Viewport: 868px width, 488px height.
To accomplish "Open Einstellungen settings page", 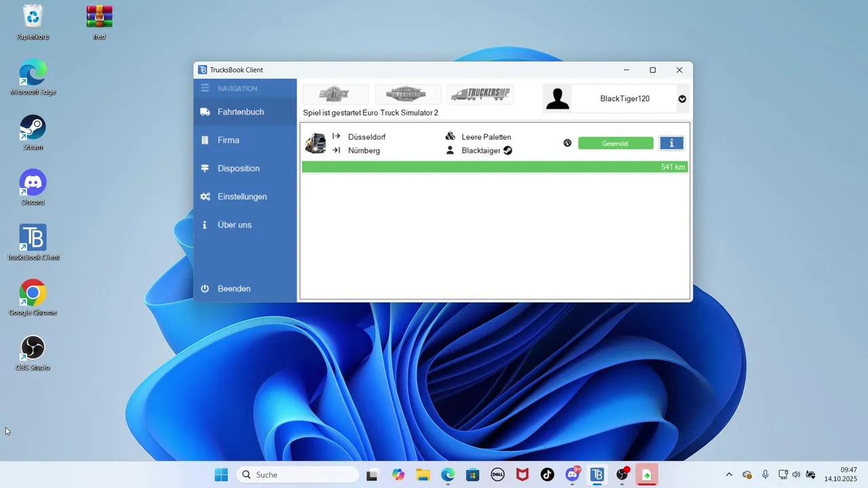I will pos(245,197).
